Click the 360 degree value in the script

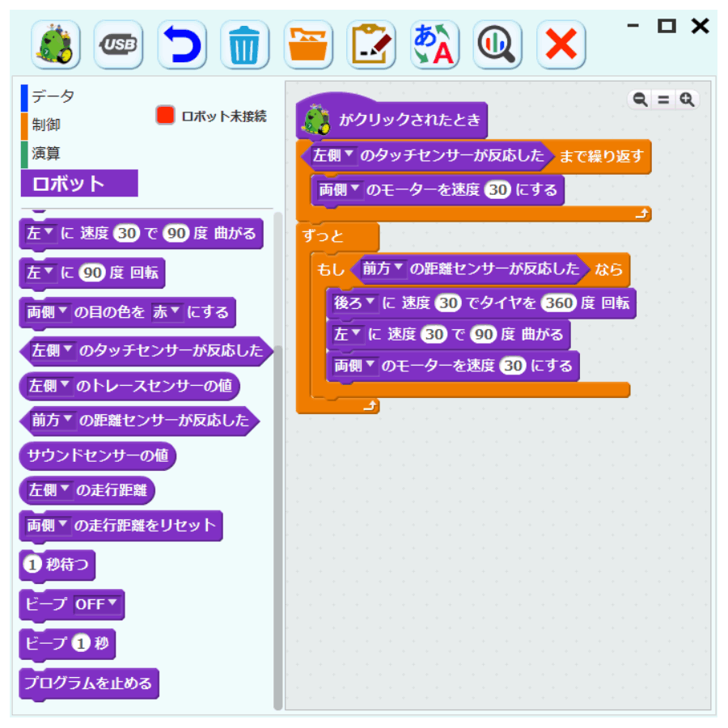(x=558, y=303)
